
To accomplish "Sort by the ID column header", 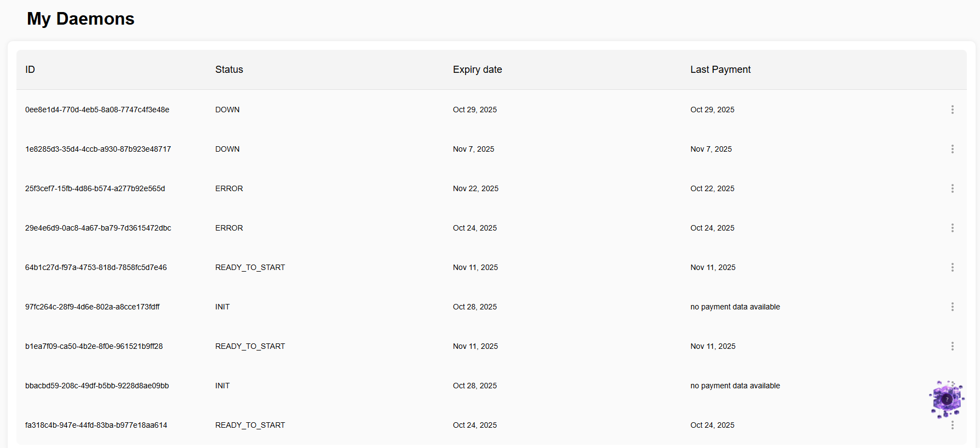I will click(x=30, y=70).
